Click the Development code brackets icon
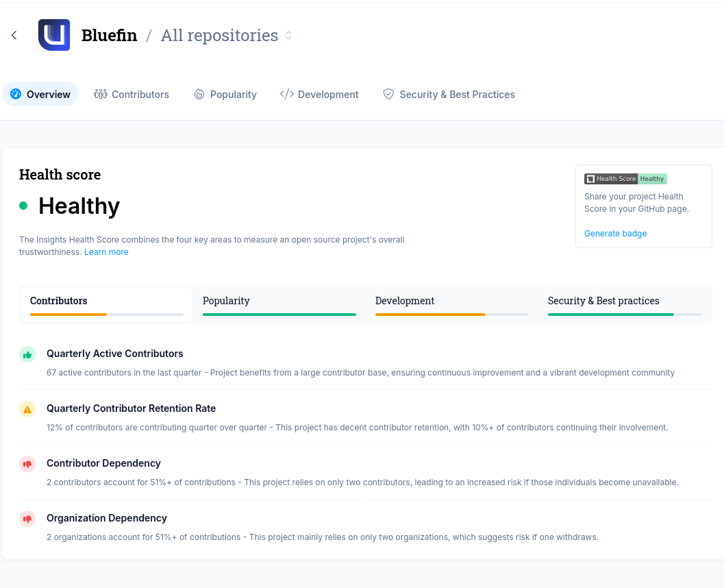This screenshot has width=724, height=588. tap(287, 94)
